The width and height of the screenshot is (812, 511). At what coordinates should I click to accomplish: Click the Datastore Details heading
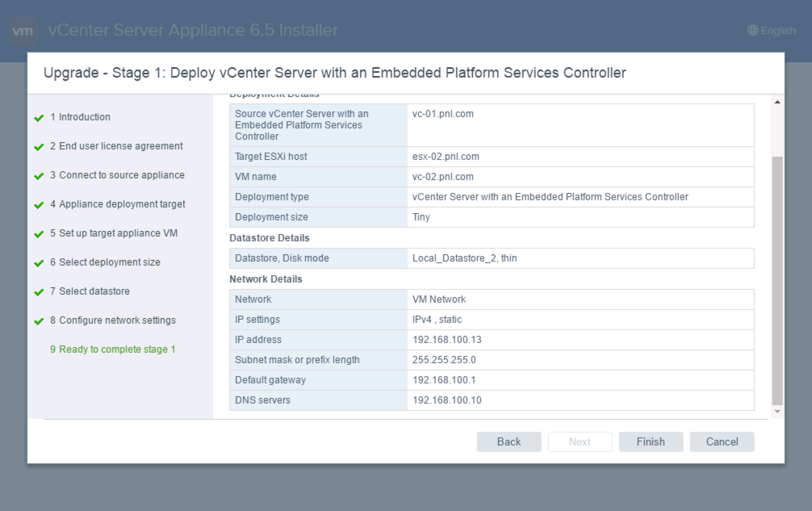[x=270, y=238]
